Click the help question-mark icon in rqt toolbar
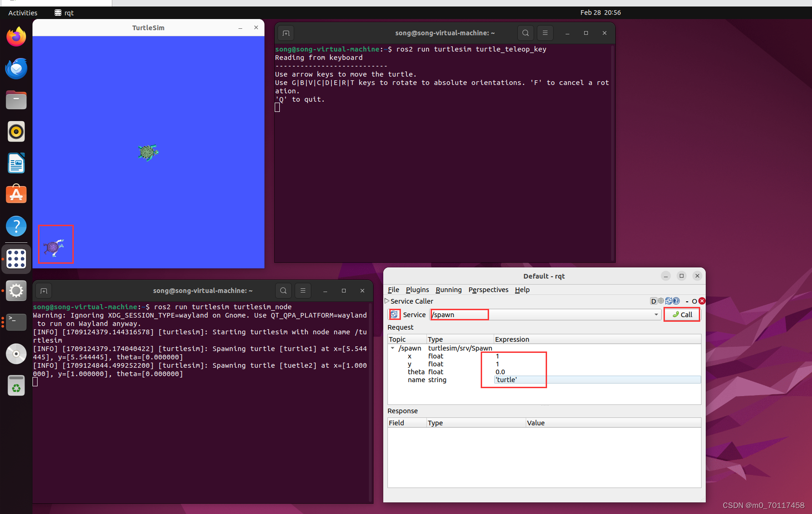 676,301
